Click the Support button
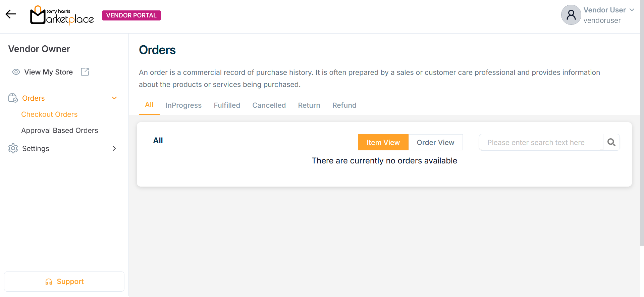Screen dimensions: 644x297 pyautogui.click(x=64, y=282)
